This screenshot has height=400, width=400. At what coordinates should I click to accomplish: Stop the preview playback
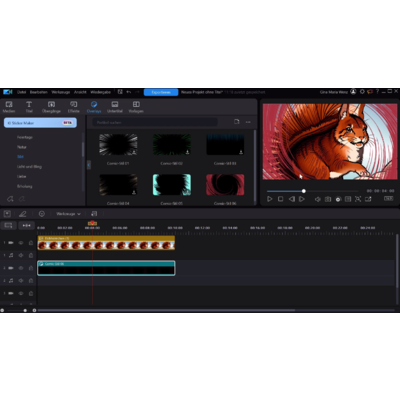281,199
